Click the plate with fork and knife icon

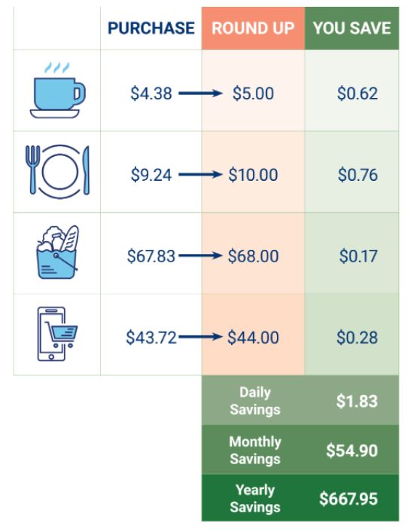click(58, 172)
